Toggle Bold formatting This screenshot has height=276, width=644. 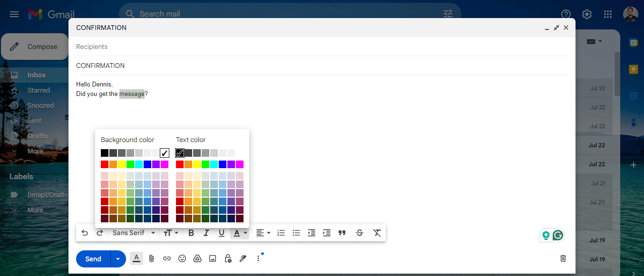(x=191, y=233)
